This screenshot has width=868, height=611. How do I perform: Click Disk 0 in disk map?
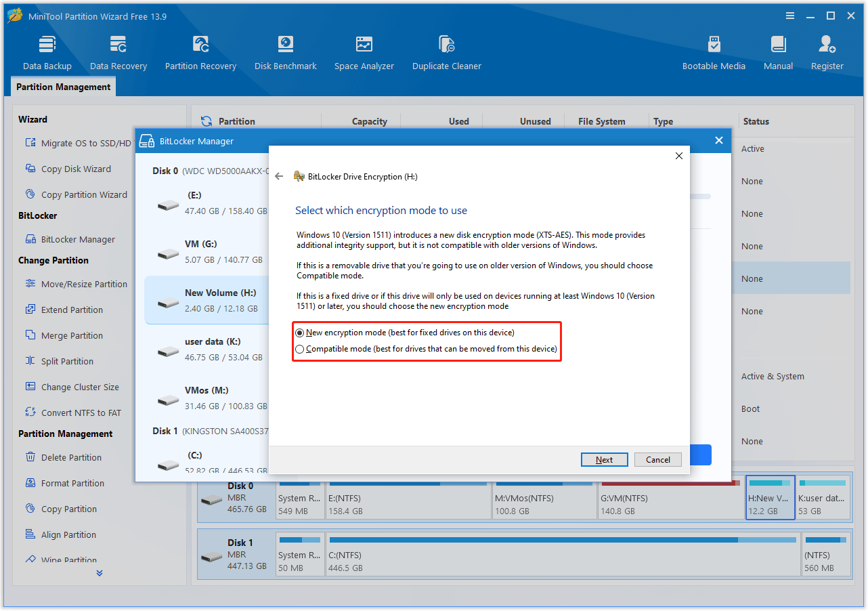pos(236,498)
